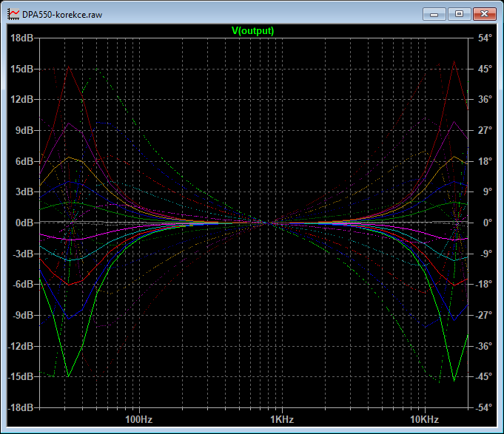This screenshot has height=434, width=504.
Task: Click the 0dB left axis label
Action: [24, 223]
